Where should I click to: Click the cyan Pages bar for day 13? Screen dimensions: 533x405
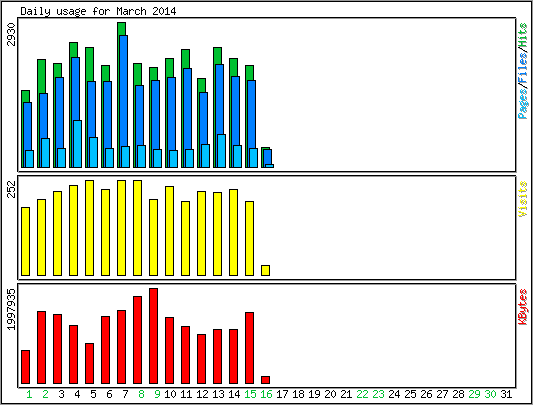coord(222,151)
